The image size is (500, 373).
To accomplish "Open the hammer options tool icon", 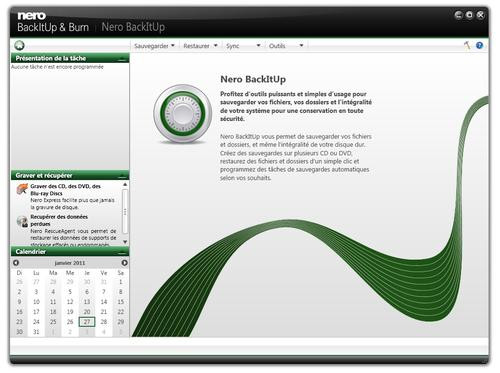I will (x=467, y=45).
